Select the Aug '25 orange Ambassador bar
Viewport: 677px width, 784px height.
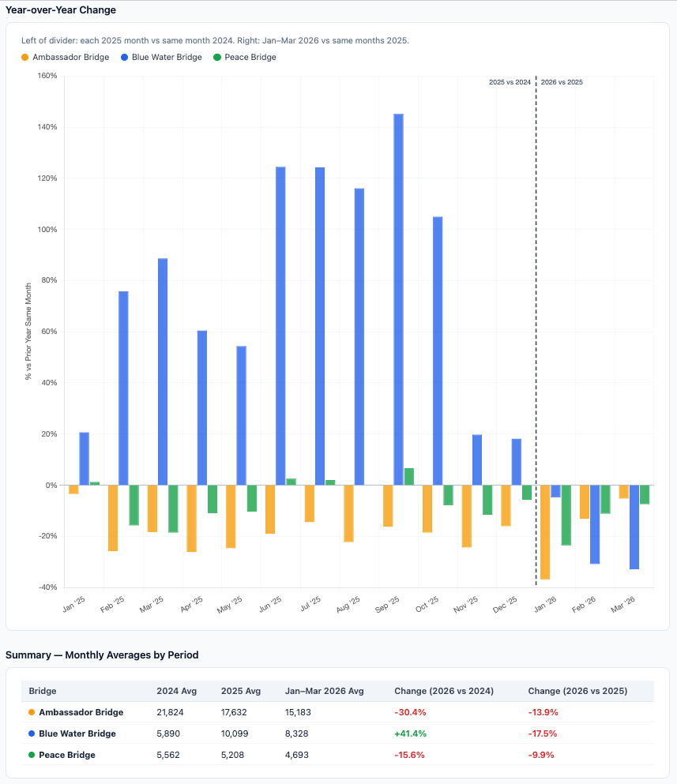(348, 513)
